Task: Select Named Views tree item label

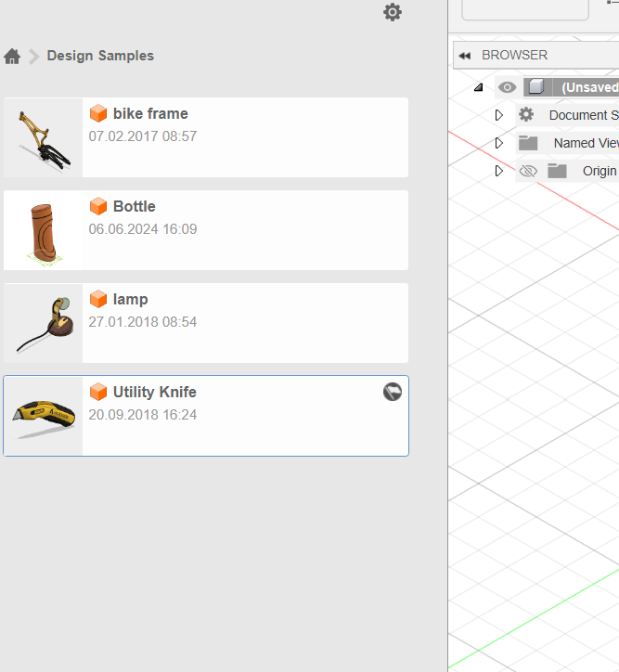Action: 586,143
